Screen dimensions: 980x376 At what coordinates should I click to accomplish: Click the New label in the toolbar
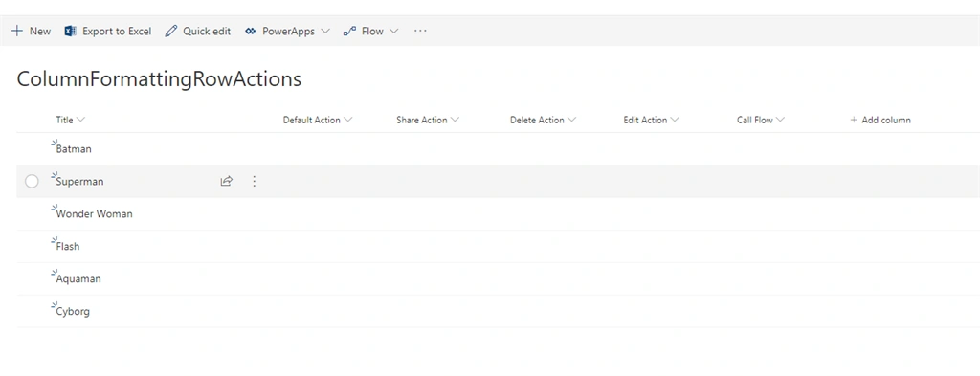[x=40, y=32]
